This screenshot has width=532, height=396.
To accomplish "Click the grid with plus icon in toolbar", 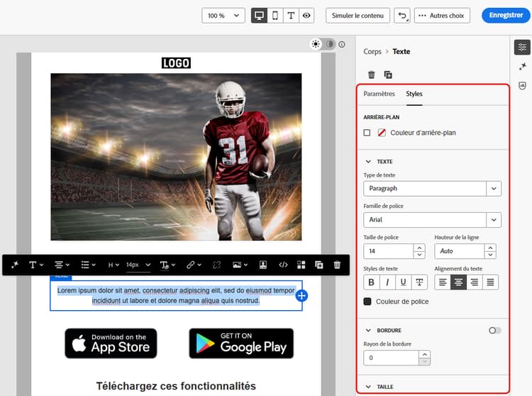I will [301, 265].
